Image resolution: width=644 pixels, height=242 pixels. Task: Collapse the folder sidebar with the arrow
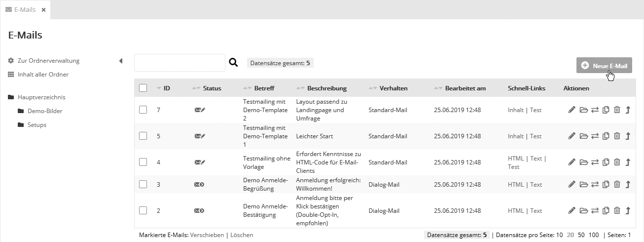(x=121, y=61)
